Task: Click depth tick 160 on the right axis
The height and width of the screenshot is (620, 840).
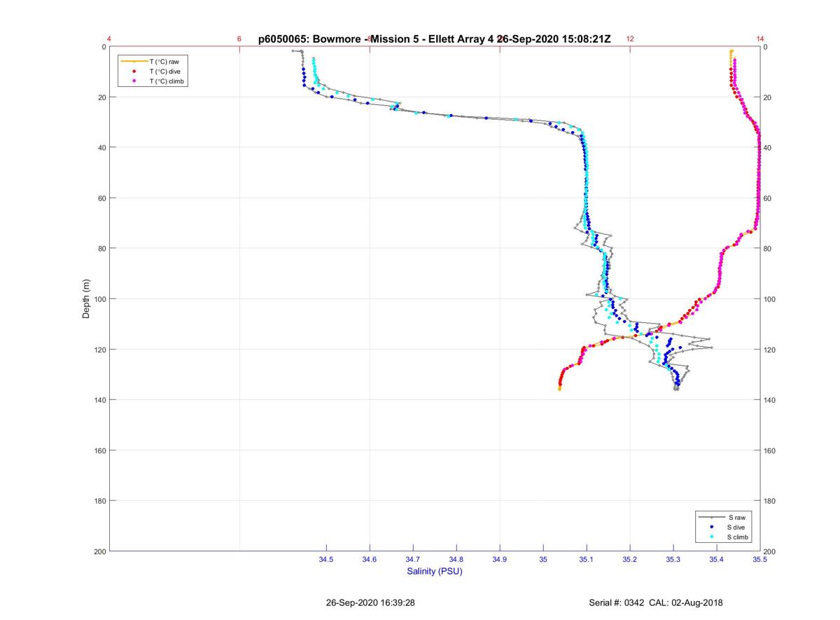Action: point(770,450)
